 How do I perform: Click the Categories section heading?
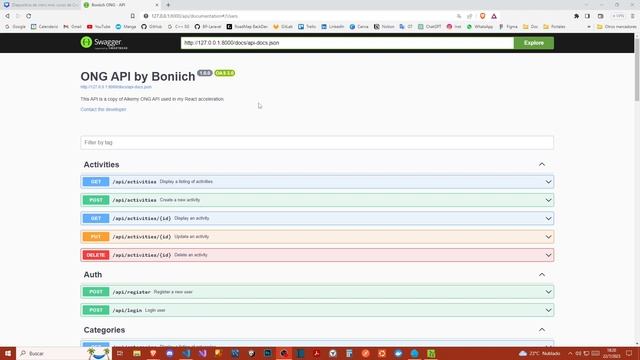[104, 330]
